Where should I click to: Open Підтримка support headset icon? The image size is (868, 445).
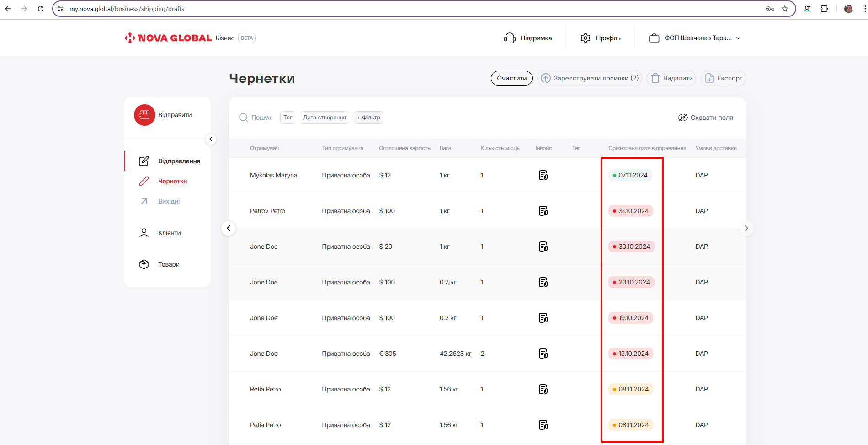pos(509,38)
